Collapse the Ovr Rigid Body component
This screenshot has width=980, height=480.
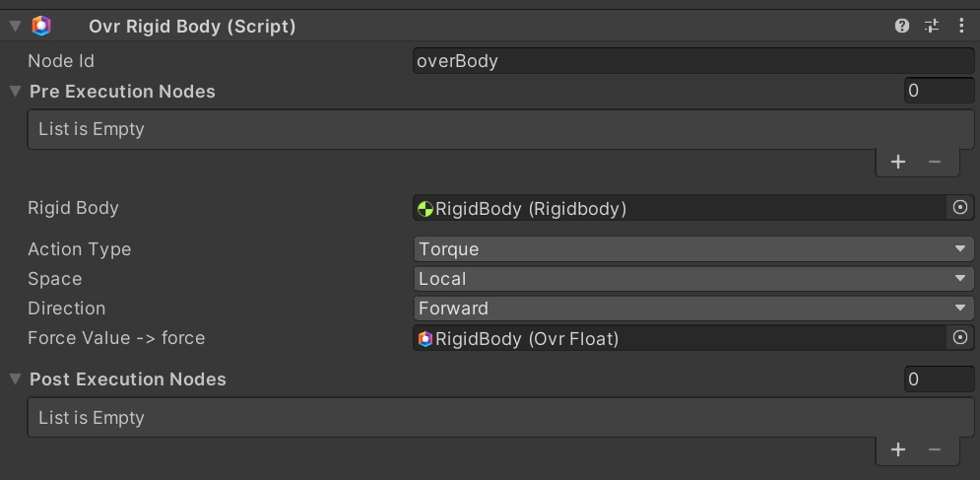(x=15, y=27)
